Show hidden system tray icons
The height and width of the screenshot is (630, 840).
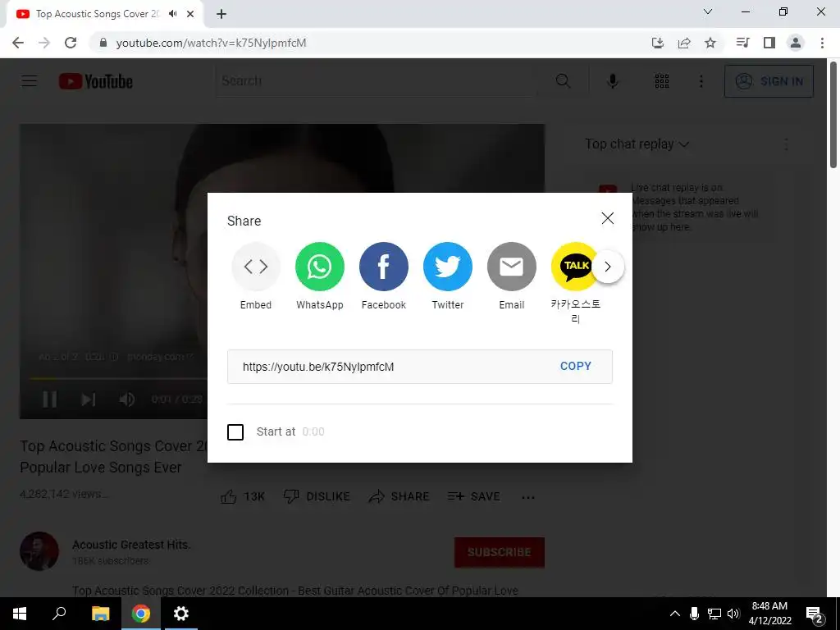click(675, 614)
